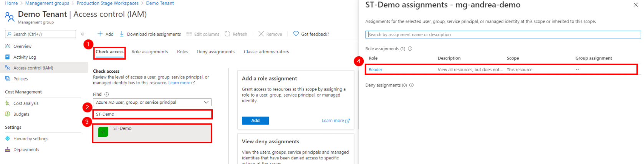Click the Add toolbar button

105,34
